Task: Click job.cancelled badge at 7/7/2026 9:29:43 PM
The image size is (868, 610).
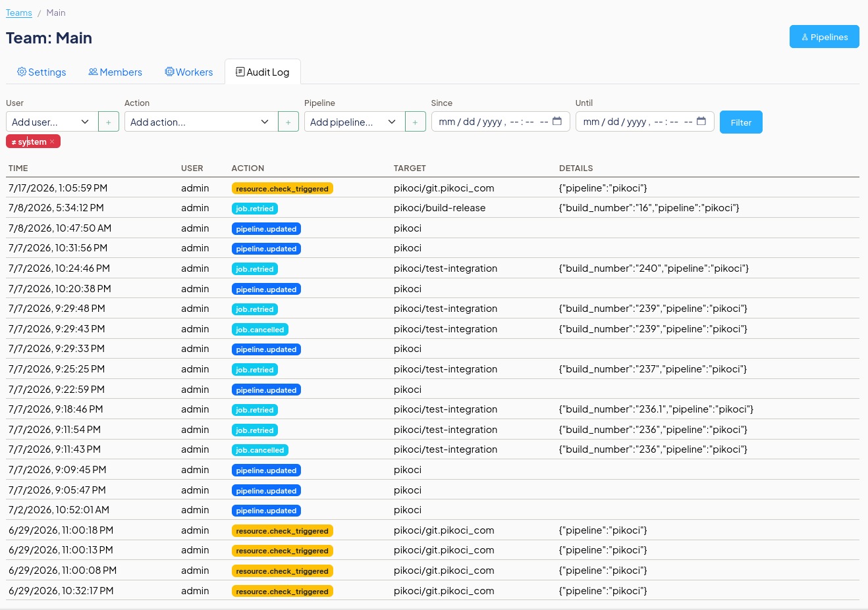Action: [260, 330]
